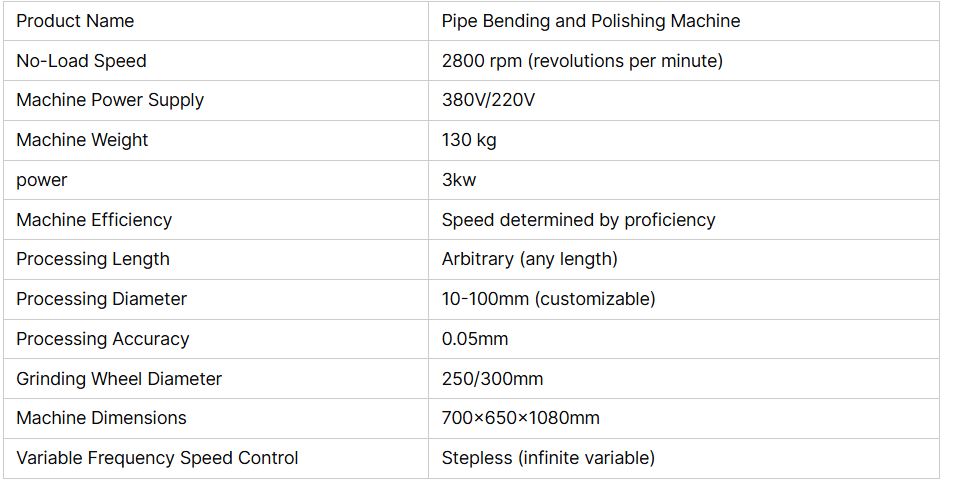959x481 pixels.
Task: Click the No-Load Speed label
Action: pos(81,61)
